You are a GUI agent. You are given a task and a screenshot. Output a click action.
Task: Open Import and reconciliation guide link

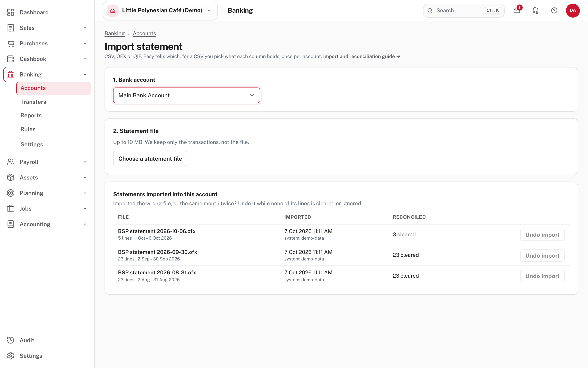click(362, 56)
